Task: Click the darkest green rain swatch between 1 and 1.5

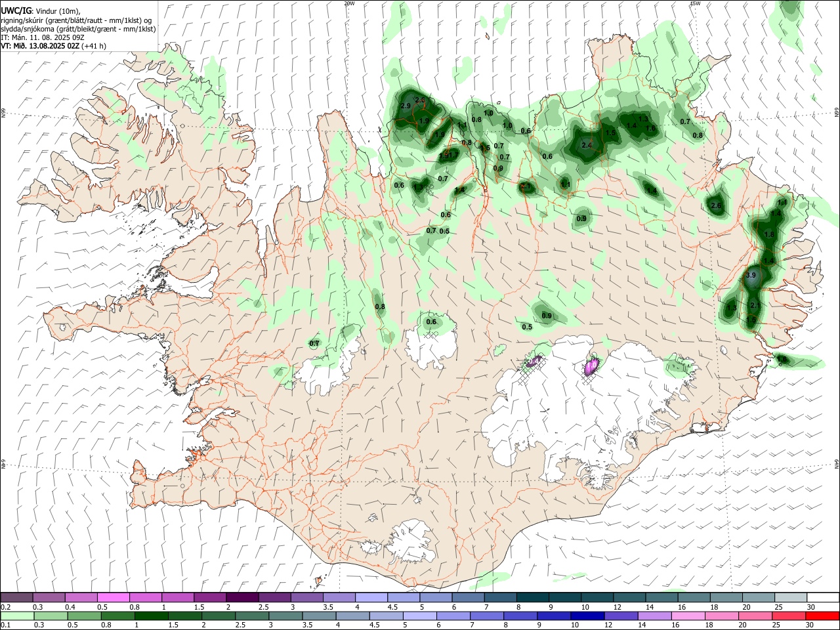Action: 151,616
